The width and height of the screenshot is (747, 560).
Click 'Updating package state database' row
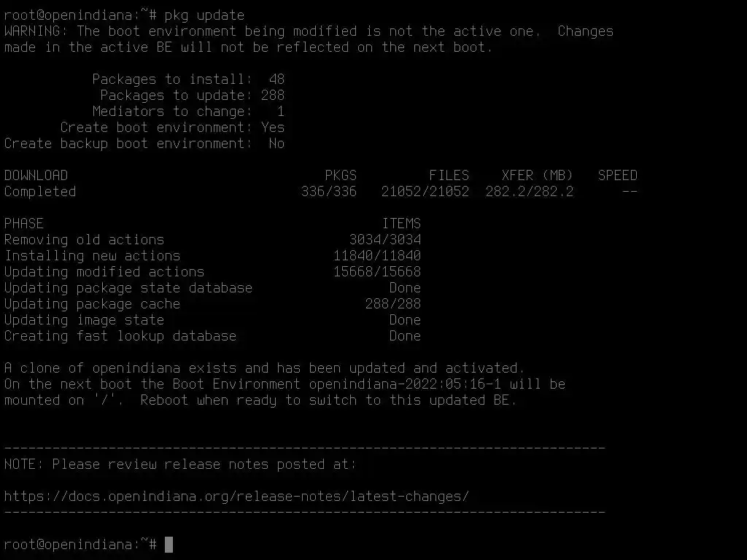[x=212, y=287]
